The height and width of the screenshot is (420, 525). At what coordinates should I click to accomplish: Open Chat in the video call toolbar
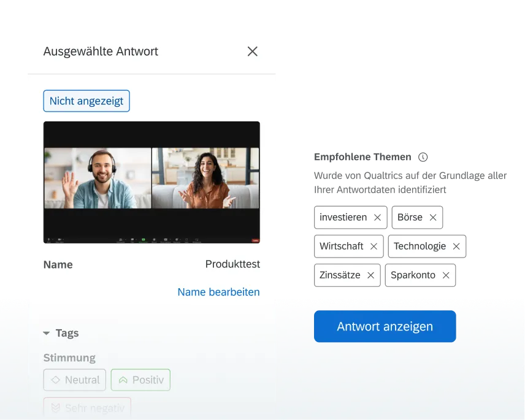tap(132, 239)
